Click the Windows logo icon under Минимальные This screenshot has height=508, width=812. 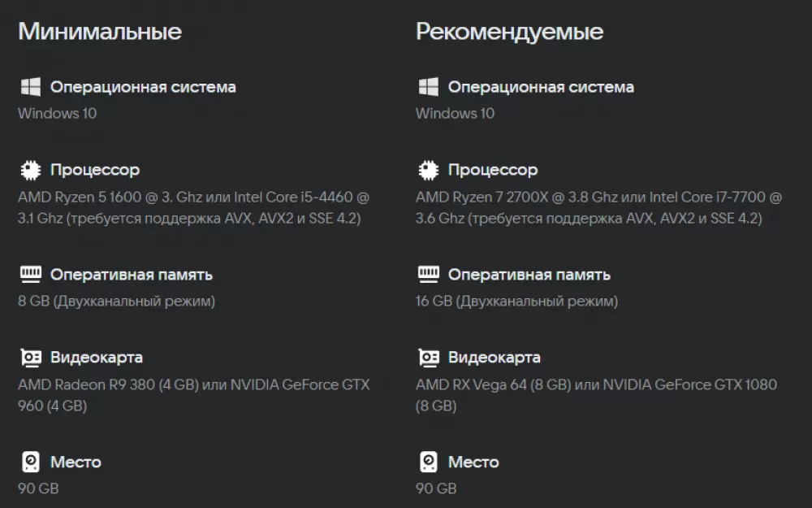31,87
